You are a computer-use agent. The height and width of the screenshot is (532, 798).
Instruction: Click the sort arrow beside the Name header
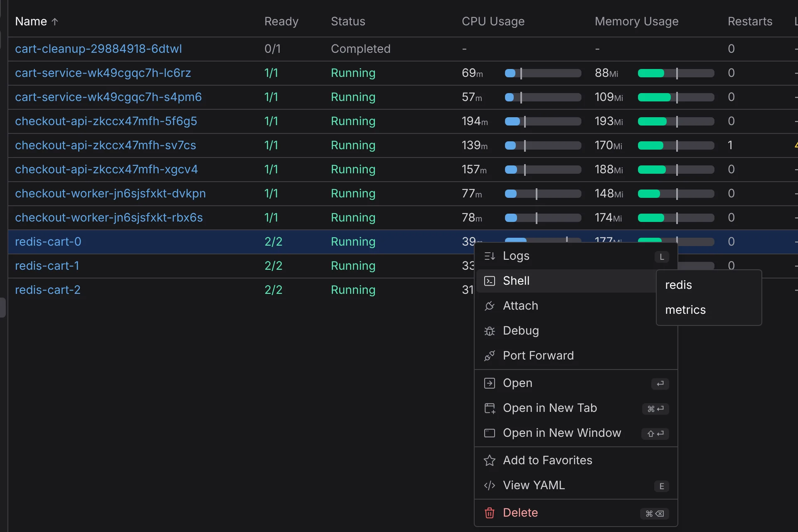click(x=55, y=22)
